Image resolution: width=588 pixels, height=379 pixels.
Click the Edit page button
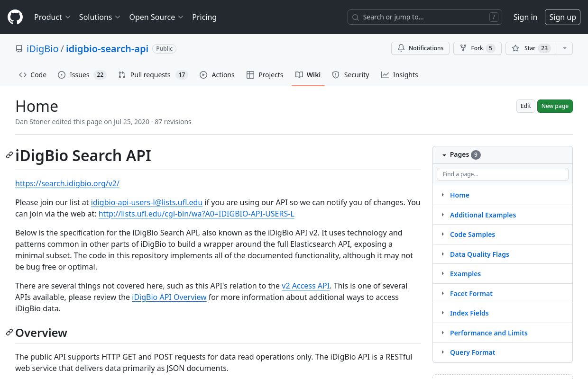click(525, 106)
